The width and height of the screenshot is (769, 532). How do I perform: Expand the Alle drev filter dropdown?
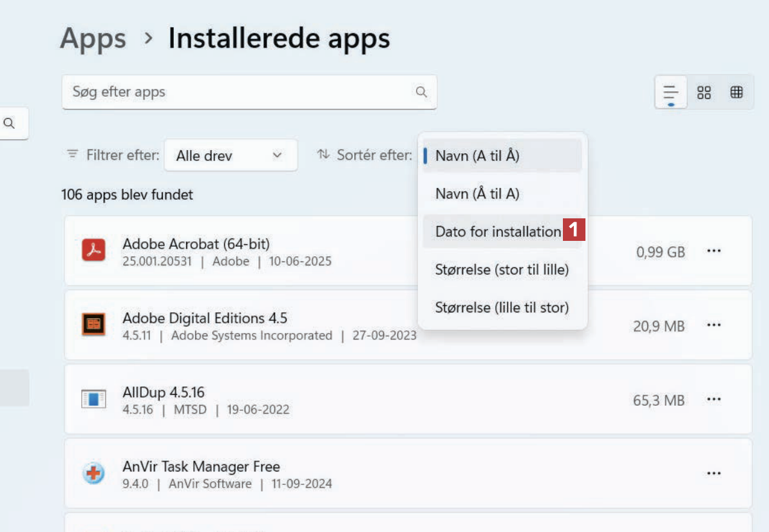pos(231,155)
